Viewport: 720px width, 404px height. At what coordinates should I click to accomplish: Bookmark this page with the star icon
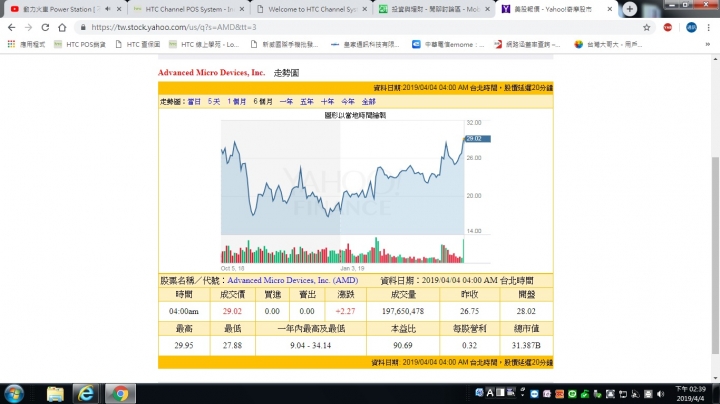click(x=647, y=28)
